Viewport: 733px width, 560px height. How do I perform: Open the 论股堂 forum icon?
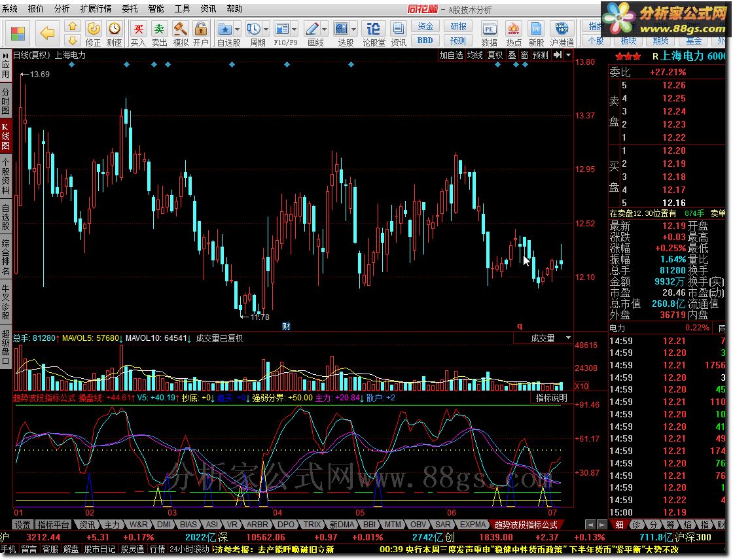[374, 33]
